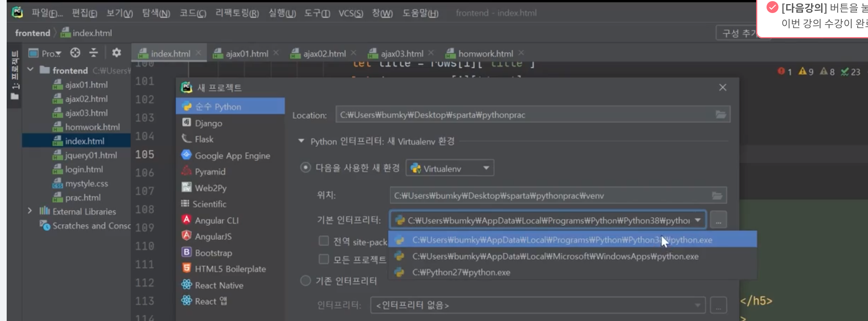Viewport: 868px width, 321px height.
Task: Choose Python38 python.exe interpreter option
Action: [x=573, y=240]
